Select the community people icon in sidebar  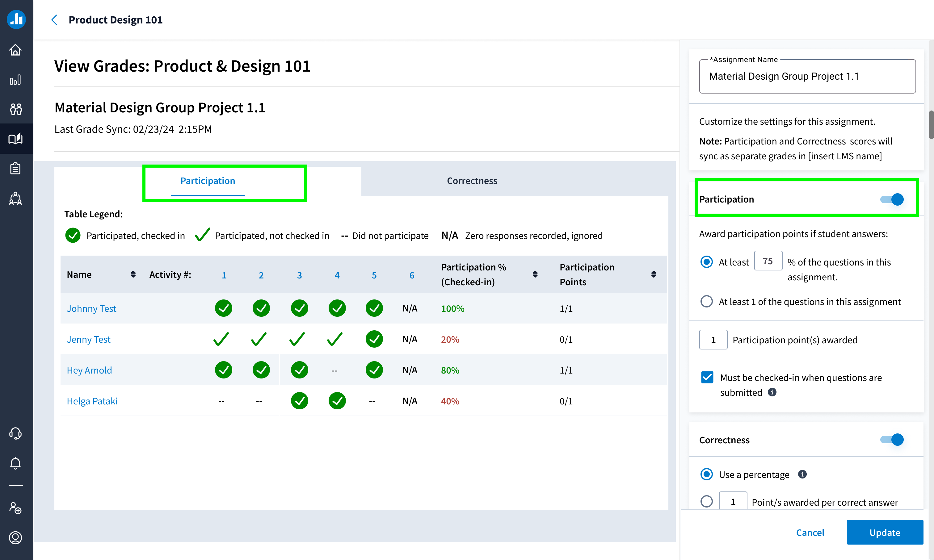point(15,199)
